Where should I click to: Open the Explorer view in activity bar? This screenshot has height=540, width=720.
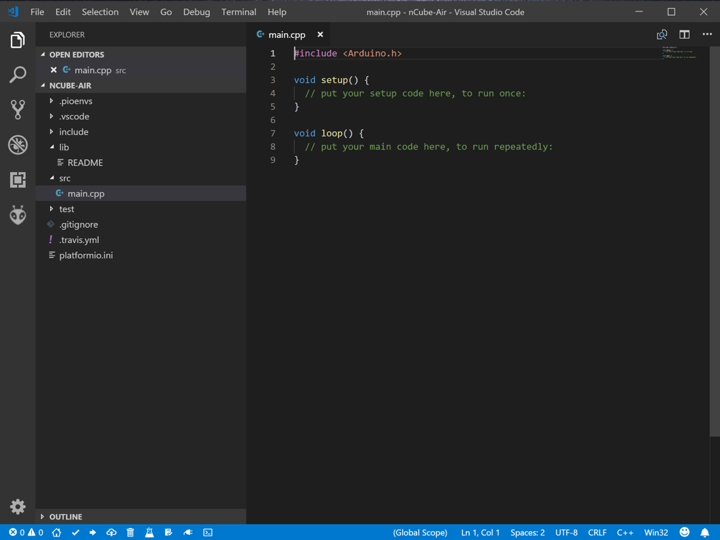pyautogui.click(x=17, y=40)
